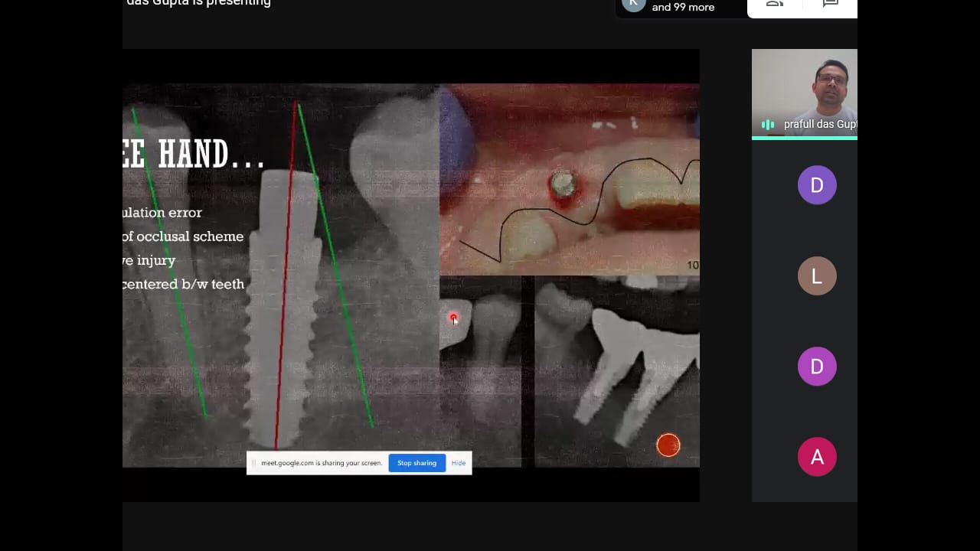Click the "meet.google.com is sharing" message text

coord(322,463)
